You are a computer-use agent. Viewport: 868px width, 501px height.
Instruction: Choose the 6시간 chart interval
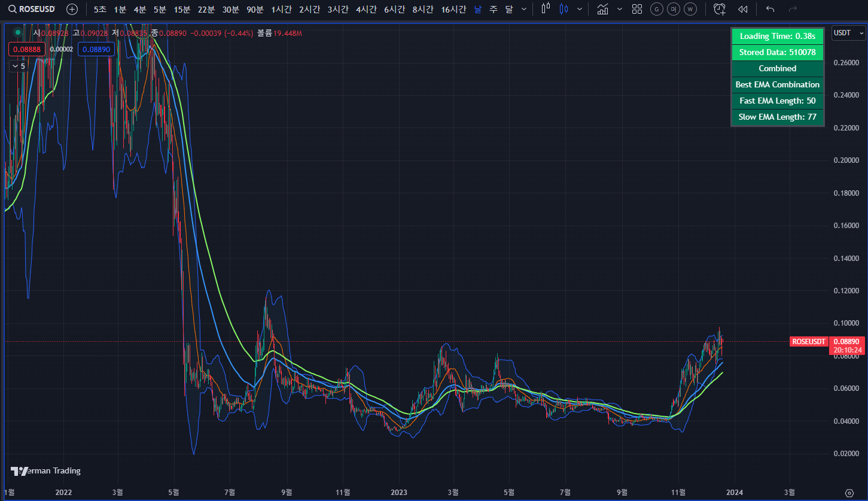[394, 9]
